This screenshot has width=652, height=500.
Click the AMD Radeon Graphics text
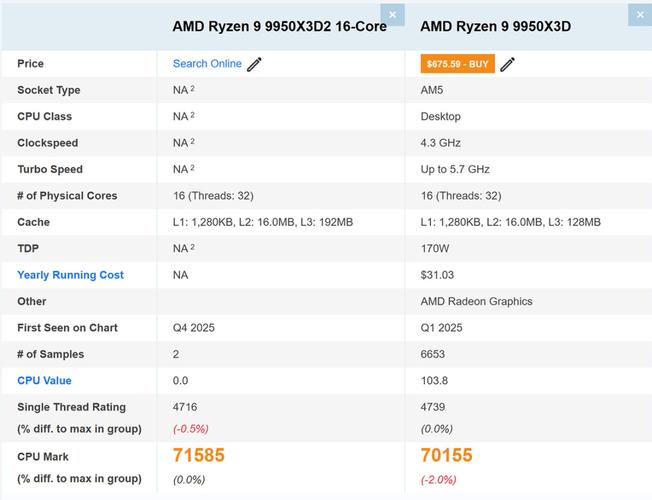[x=476, y=302]
